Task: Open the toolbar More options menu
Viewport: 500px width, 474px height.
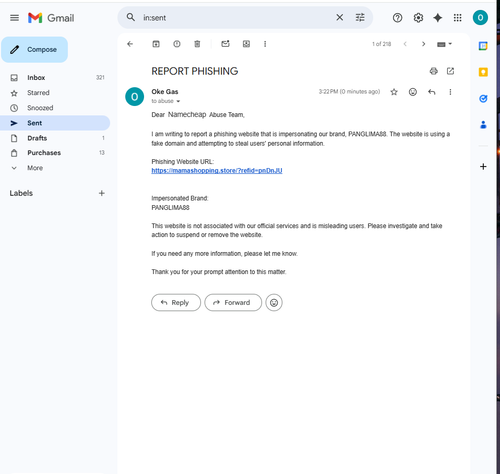Action: (x=265, y=44)
